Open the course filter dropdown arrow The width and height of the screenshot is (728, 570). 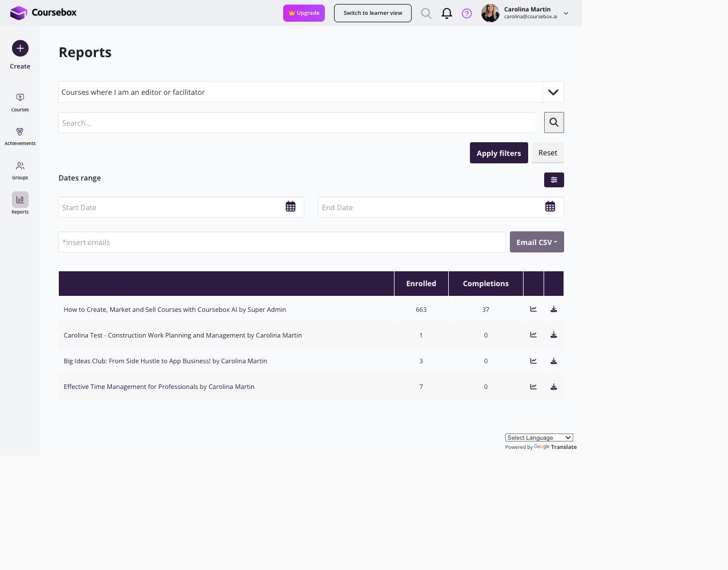coord(553,92)
